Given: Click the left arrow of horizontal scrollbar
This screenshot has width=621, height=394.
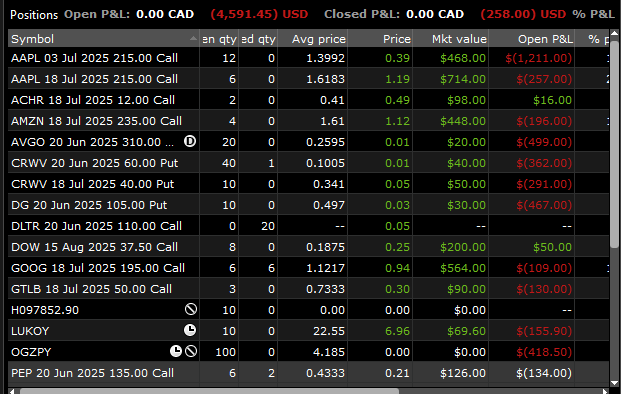Looking at the screenshot, I should point(12,392).
